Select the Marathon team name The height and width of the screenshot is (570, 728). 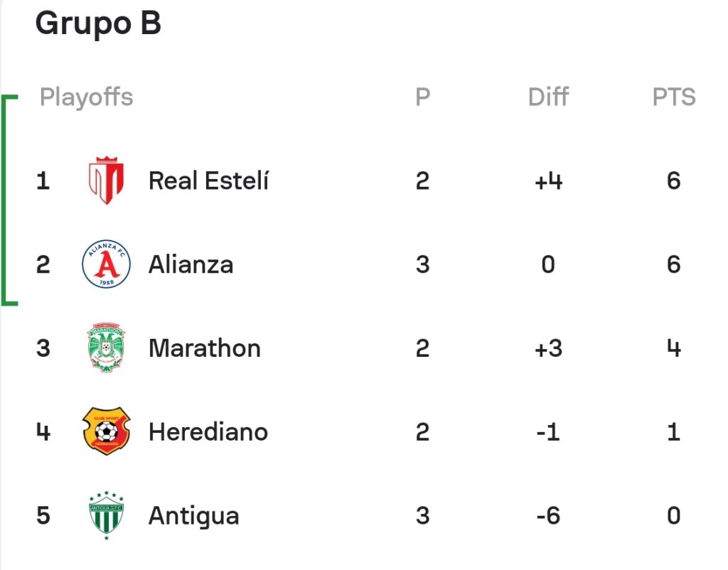(x=205, y=348)
